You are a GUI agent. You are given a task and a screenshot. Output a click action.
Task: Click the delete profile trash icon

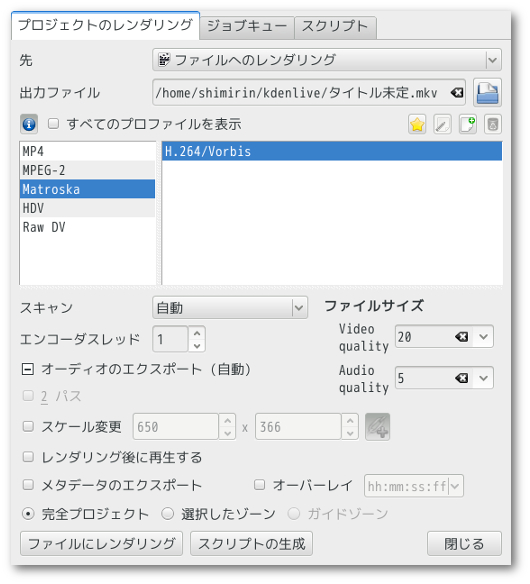493,124
